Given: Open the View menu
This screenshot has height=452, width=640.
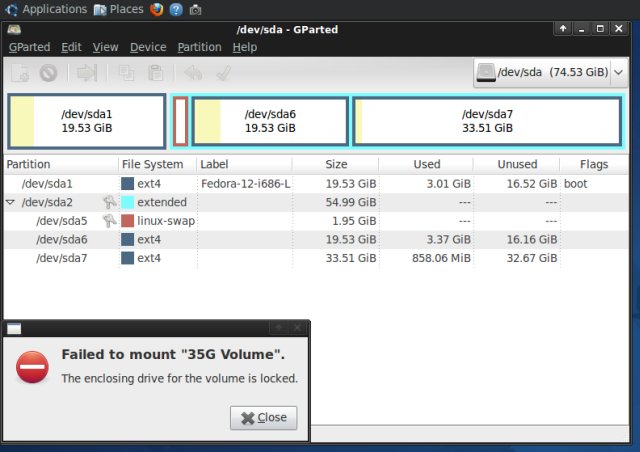Looking at the screenshot, I should pos(105,47).
